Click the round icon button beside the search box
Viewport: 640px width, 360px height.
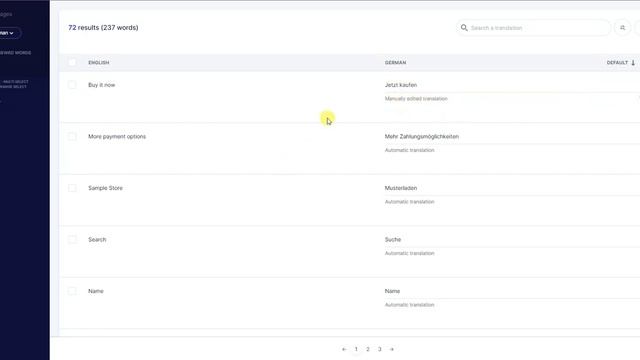coord(622,28)
